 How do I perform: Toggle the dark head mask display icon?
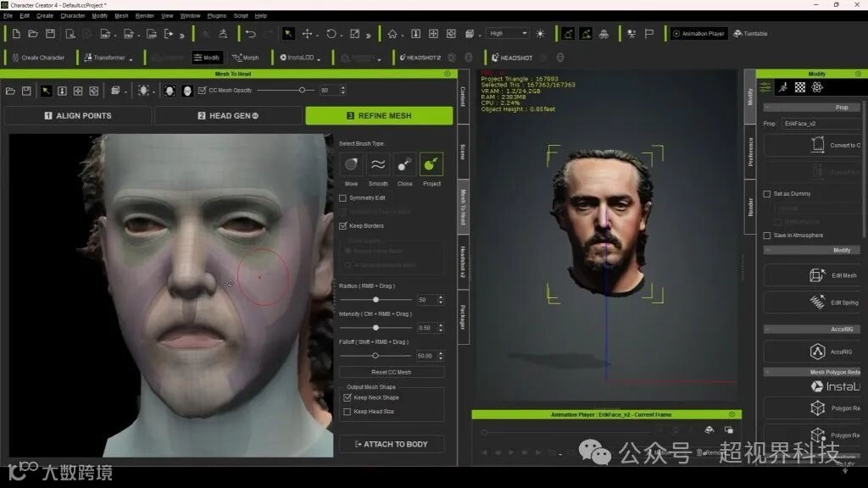tap(170, 91)
